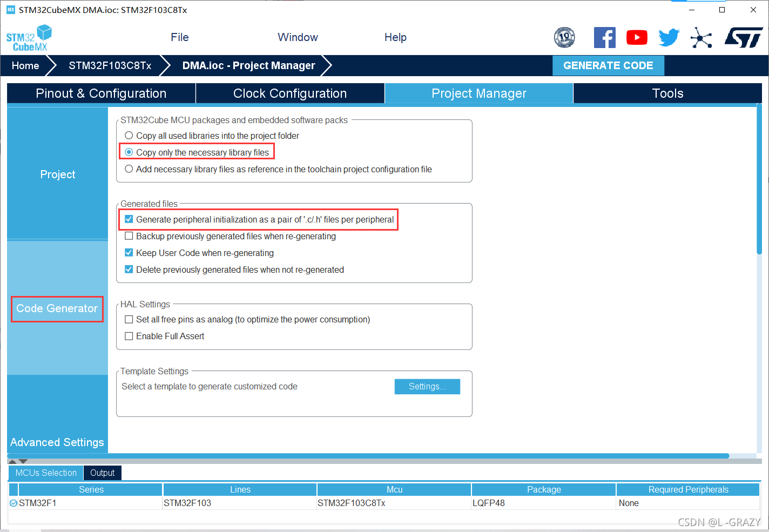Sort by Mcu column header
This screenshot has height=532, width=769.
394,489
